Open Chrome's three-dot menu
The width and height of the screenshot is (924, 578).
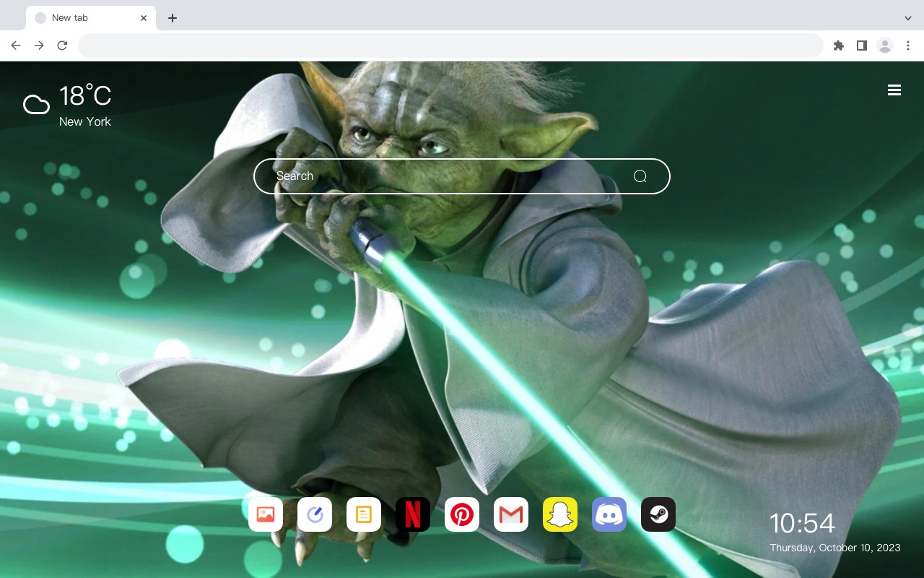(908, 46)
